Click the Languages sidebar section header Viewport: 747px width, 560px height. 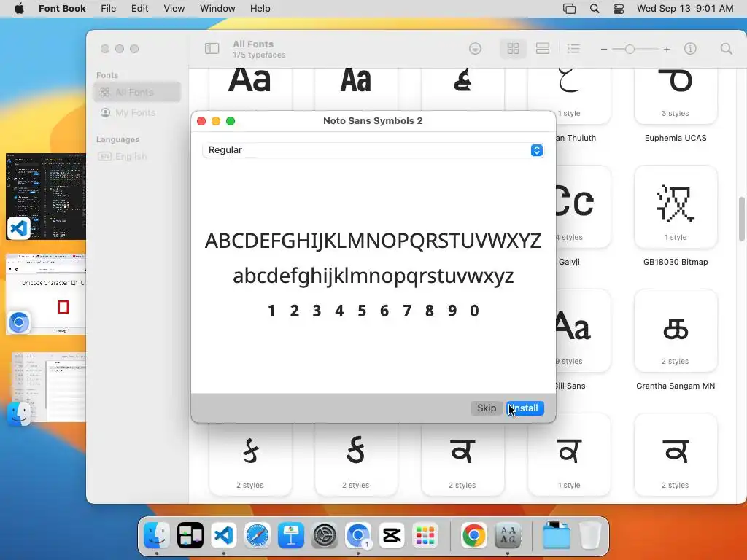coord(117,139)
